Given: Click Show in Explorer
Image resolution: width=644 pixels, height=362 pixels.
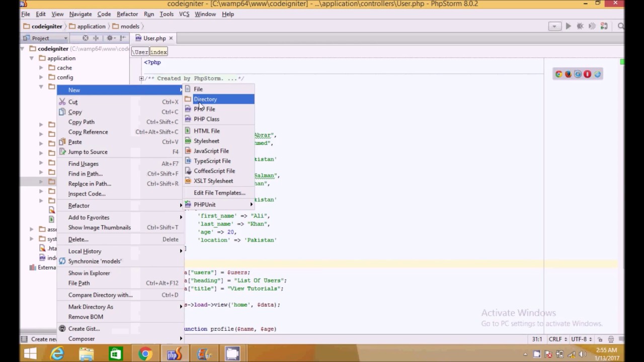Looking at the screenshot, I should pos(119,273).
